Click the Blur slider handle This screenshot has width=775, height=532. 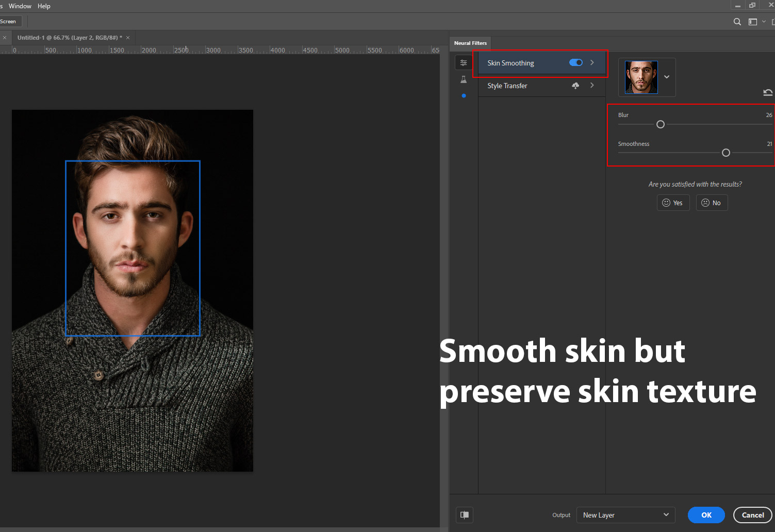661,124
